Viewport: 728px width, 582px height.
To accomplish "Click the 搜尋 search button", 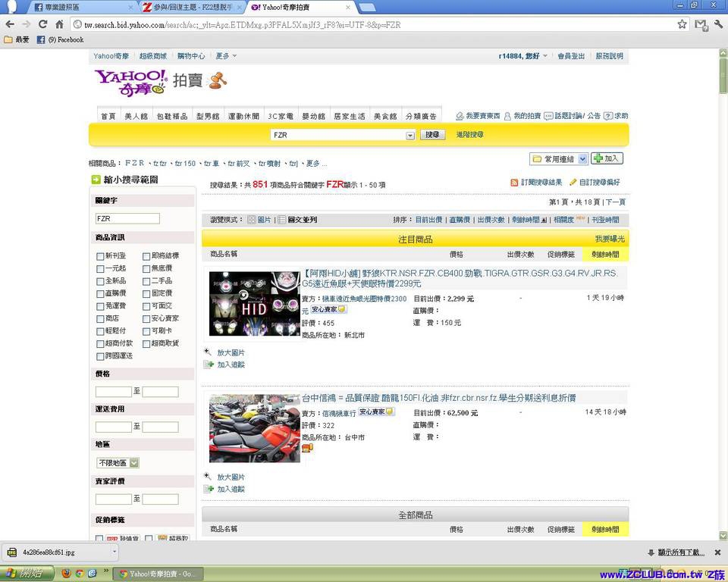I will pos(432,135).
